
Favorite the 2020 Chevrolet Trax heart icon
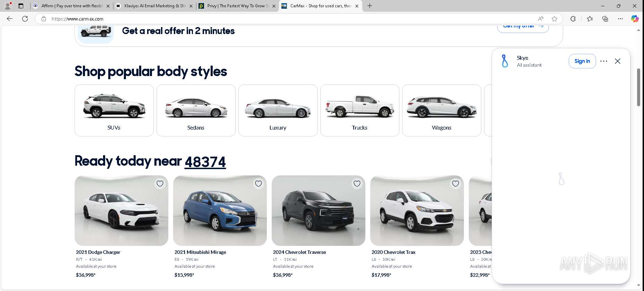click(456, 184)
